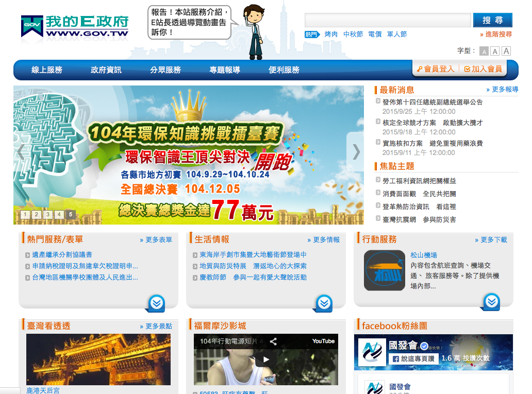This screenshot has width=532, height=394.
Task: Click the 搜尋 search button
Action: click(493, 21)
